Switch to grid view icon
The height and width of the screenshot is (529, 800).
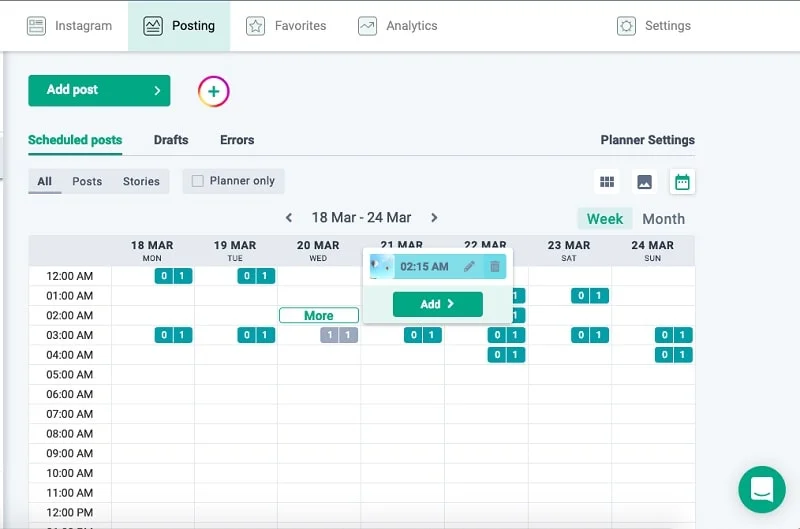606,182
